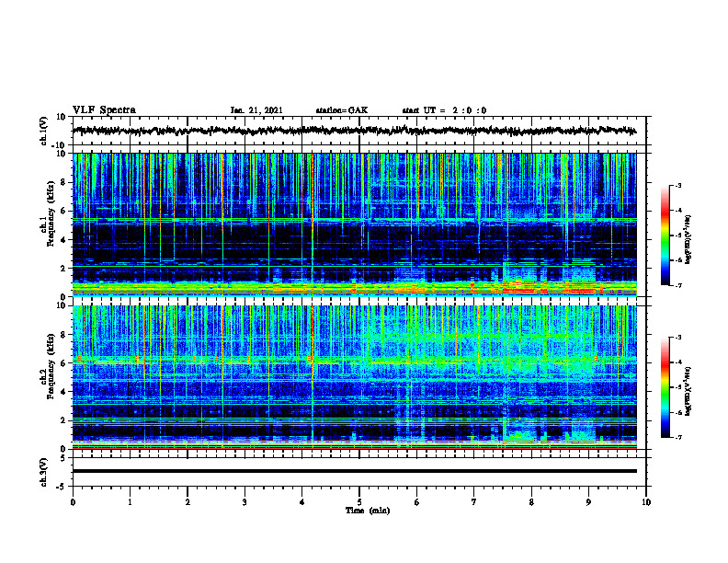Click the time axis tick label "4"

302,502
